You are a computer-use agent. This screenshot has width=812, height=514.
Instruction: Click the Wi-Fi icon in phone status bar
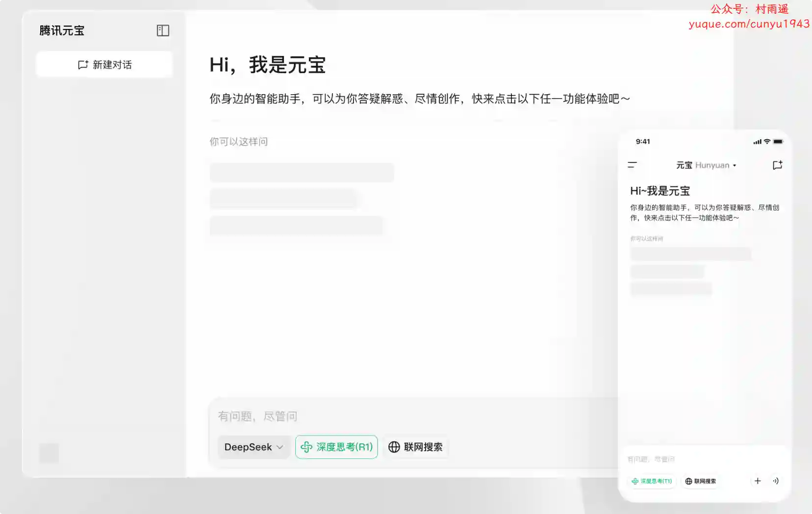click(x=767, y=142)
